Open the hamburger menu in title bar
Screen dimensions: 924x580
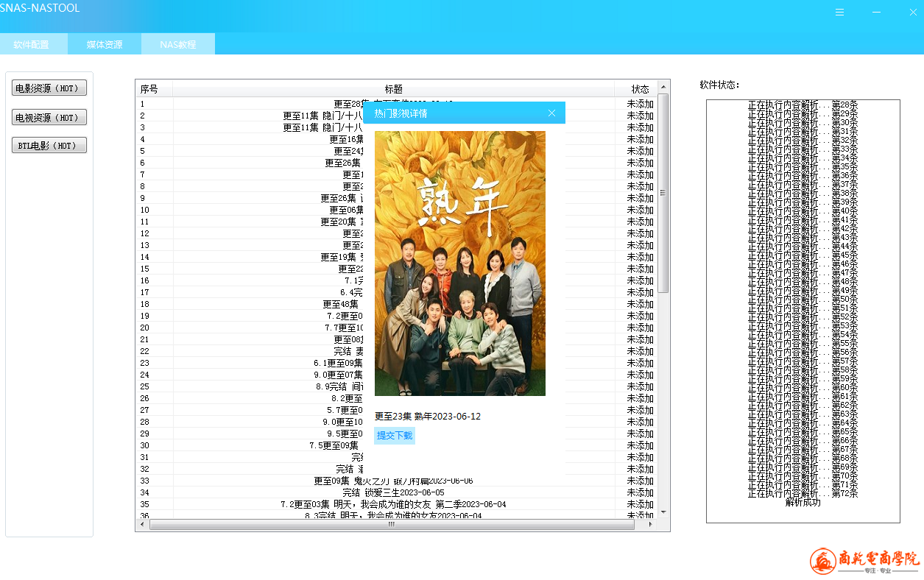(x=840, y=13)
